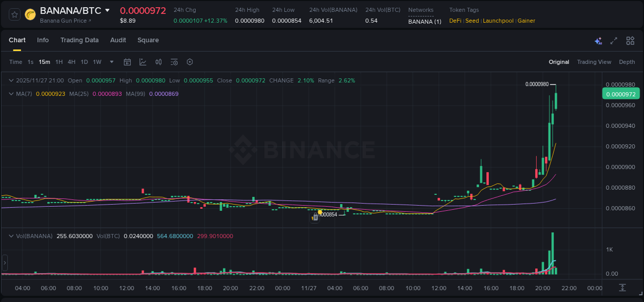Click the green last price label 0.0000972
This screenshot has width=644, height=302.
[621, 93]
